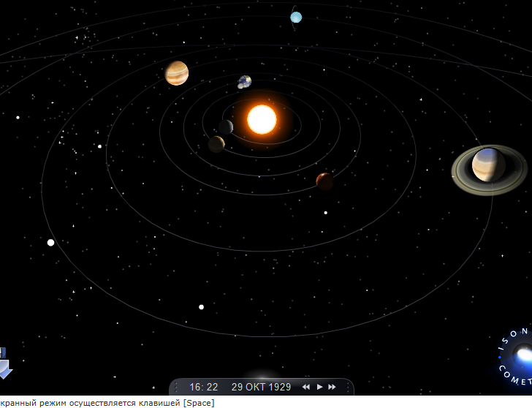This screenshot has width=532, height=408.
Task: Click the large white star at far left
Action: (x=50, y=242)
